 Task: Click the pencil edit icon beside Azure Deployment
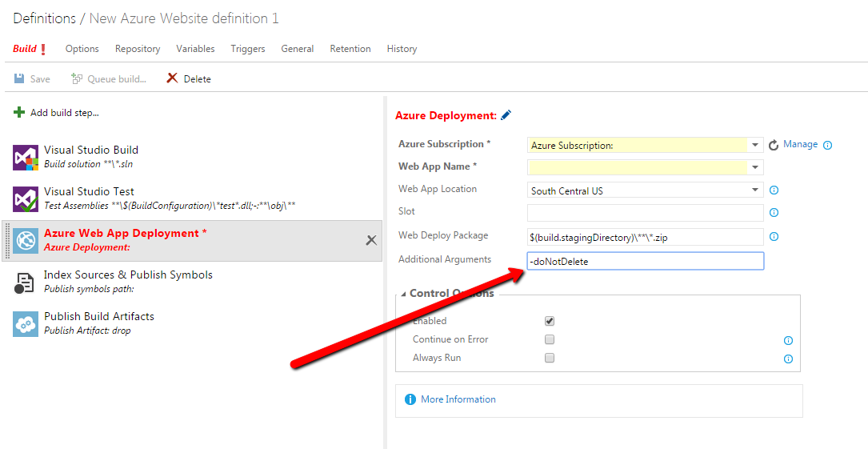point(506,115)
